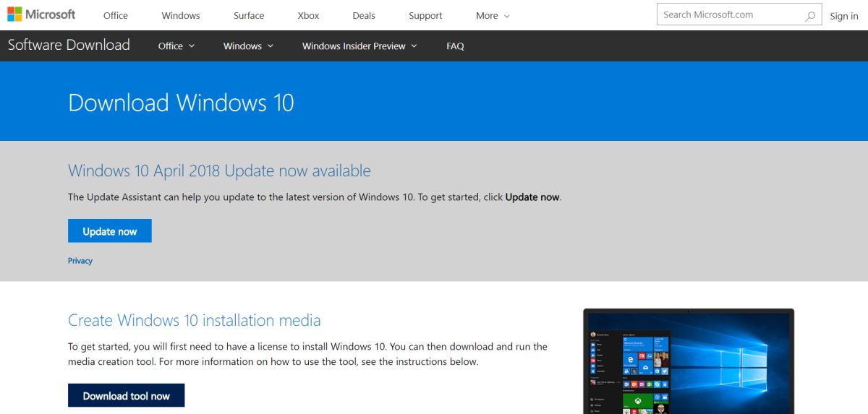Viewport: 868px width, 414px height.
Task: Open the Support link
Action: 425,15
